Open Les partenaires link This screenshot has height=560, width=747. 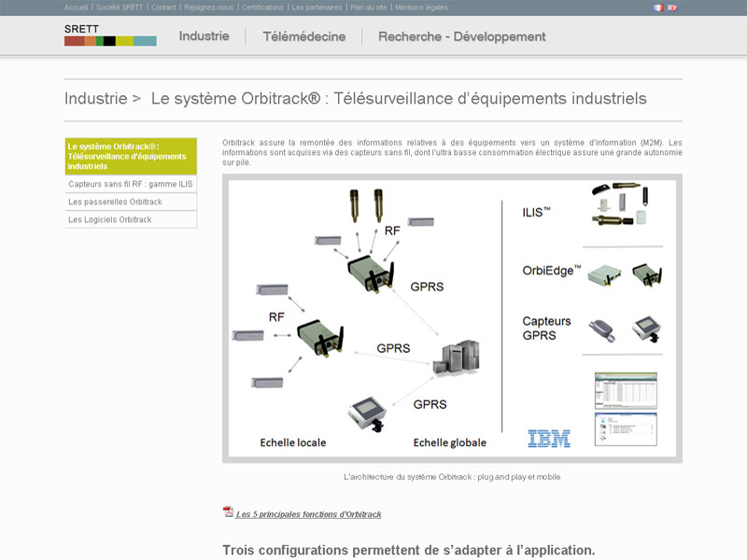coord(317,7)
